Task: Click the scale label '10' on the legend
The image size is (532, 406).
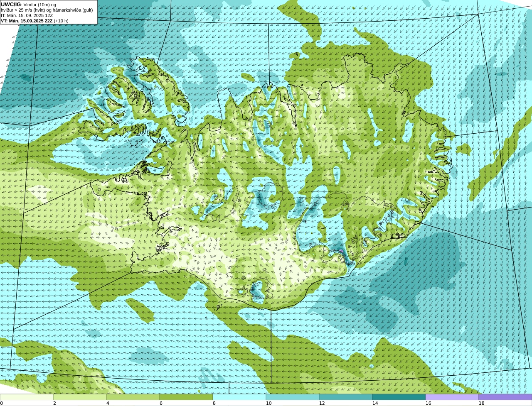Action: coord(268,403)
